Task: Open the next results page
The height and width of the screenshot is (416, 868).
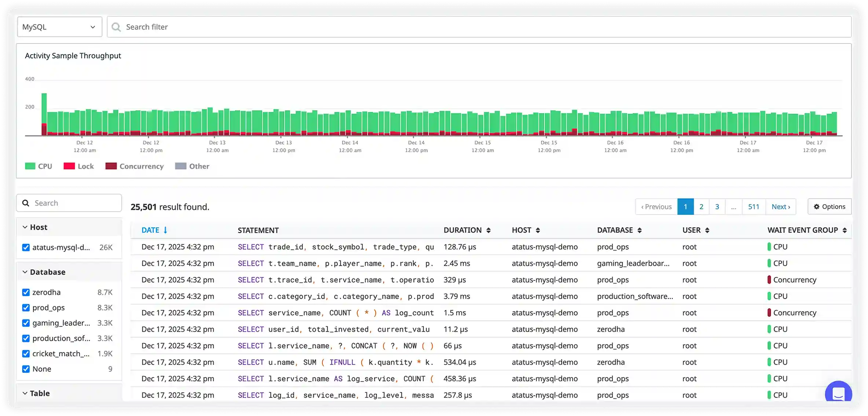Action: click(x=781, y=206)
